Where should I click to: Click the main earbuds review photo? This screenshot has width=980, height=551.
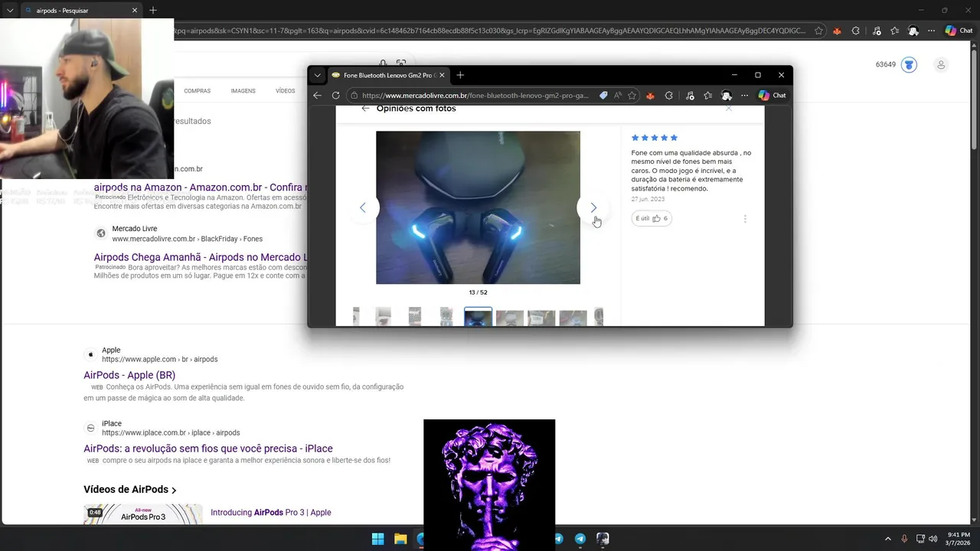[478, 207]
